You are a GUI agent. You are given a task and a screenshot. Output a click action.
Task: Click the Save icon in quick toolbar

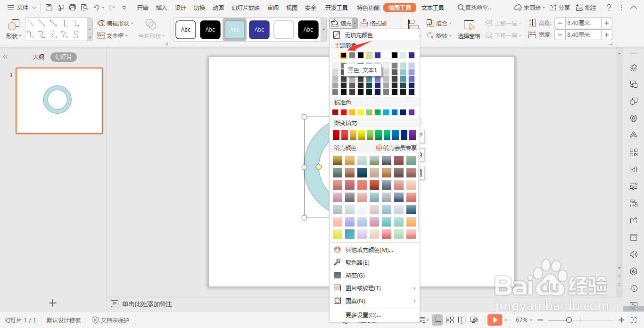click(x=49, y=8)
